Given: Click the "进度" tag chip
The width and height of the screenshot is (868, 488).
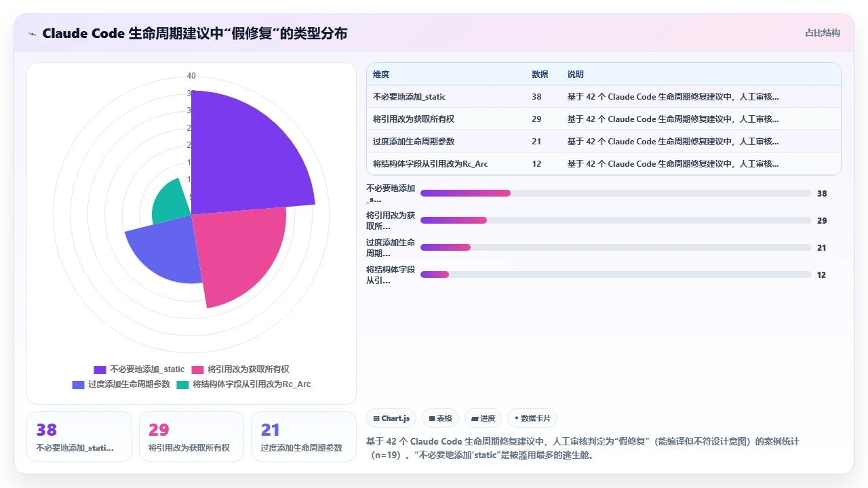Looking at the screenshot, I should pos(484,418).
